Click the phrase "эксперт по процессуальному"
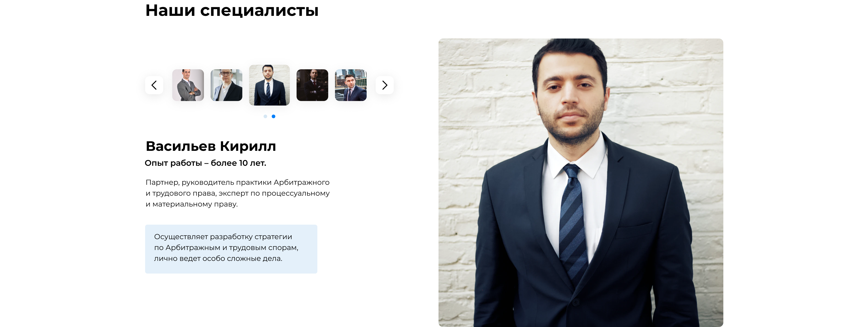 pyautogui.click(x=274, y=193)
